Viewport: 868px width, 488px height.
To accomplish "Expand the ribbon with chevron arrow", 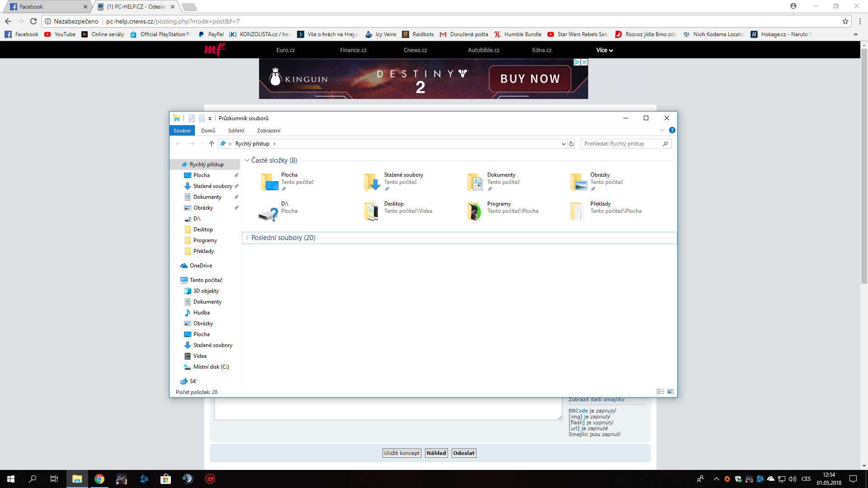I will click(x=662, y=130).
